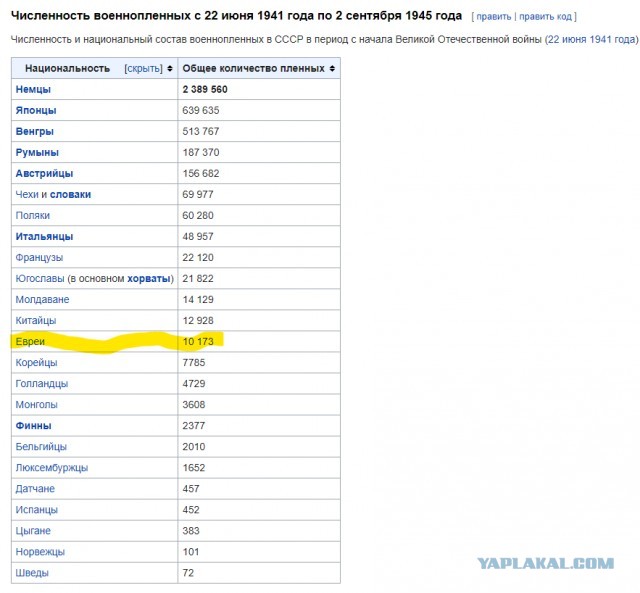
Task: Open the Люксембуржцы link
Action: (x=52, y=468)
